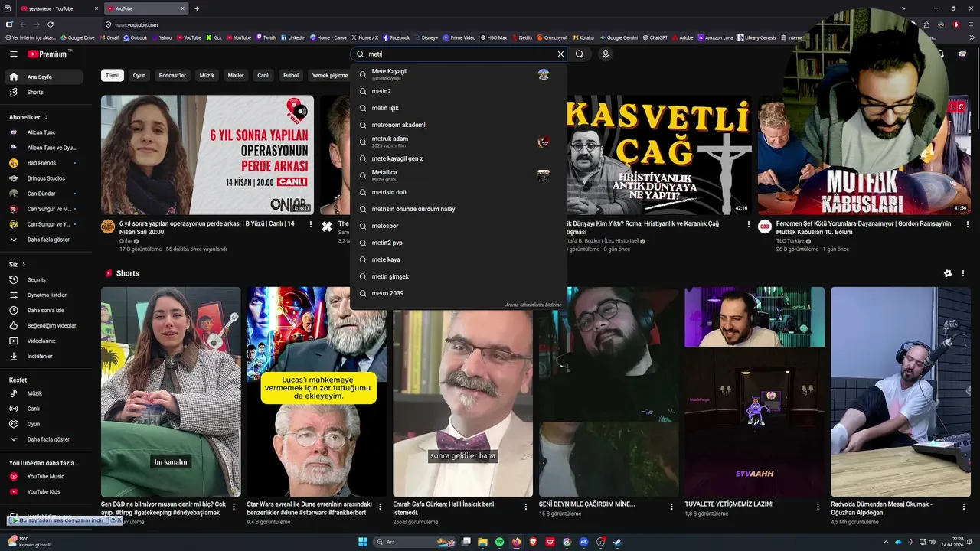Expand Keşfet list with Daha fazla göster
The width and height of the screenshot is (980, 551).
[45, 439]
